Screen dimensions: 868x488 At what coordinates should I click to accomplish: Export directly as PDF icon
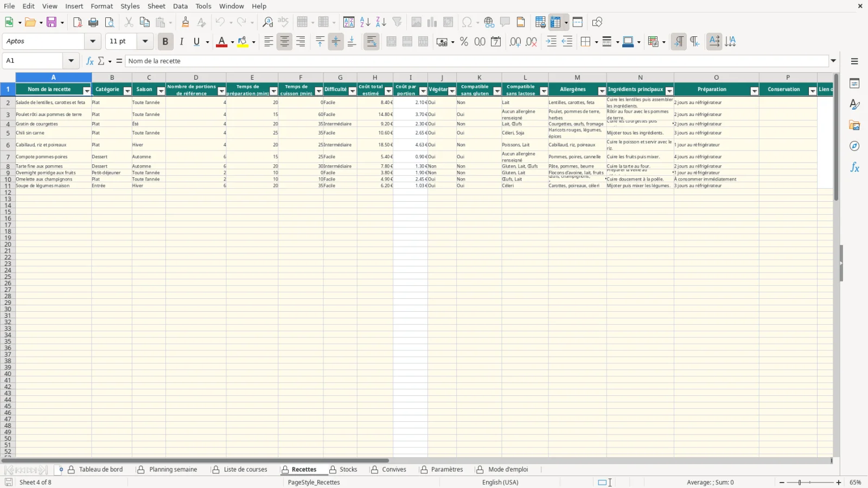[x=78, y=22]
